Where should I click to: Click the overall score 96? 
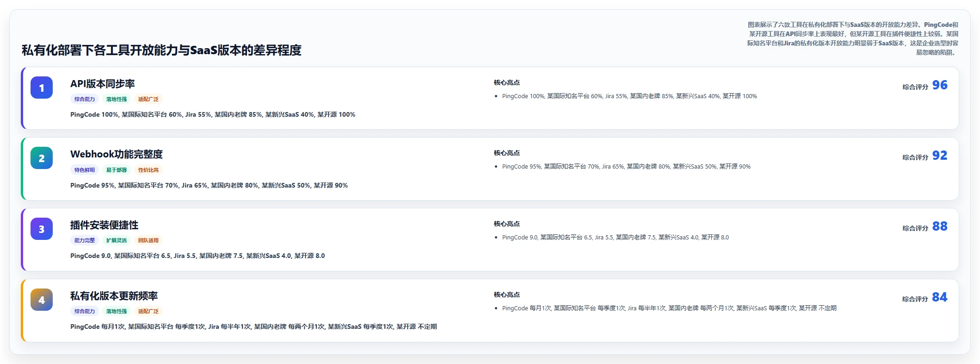tap(940, 85)
